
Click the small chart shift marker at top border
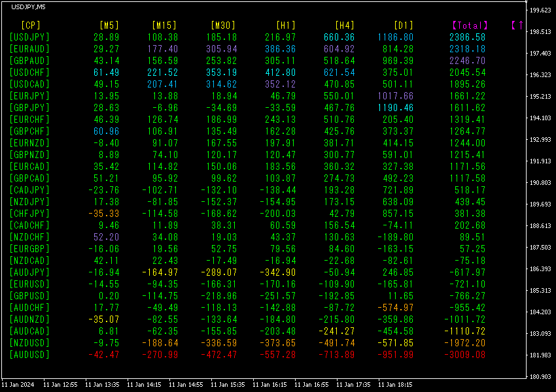[525, 2]
